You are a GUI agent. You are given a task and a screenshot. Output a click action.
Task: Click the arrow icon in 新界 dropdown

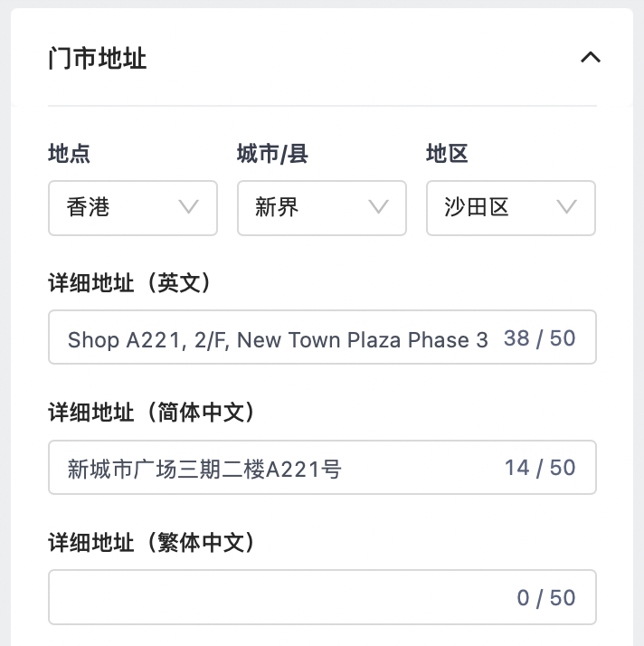378,207
